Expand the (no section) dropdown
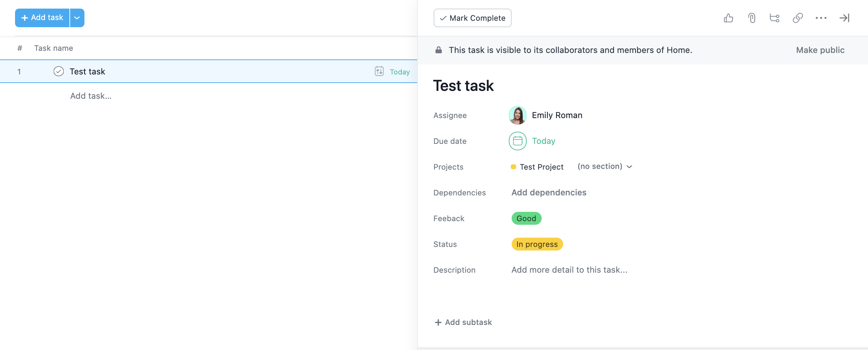Viewport: 868px width, 350px height. pyautogui.click(x=605, y=166)
